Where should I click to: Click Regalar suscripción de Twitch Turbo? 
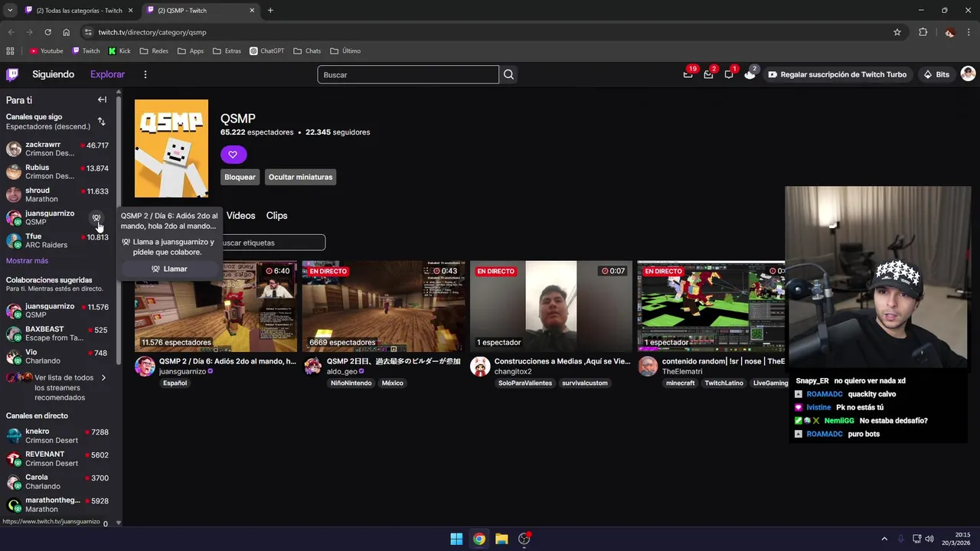click(837, 74)
